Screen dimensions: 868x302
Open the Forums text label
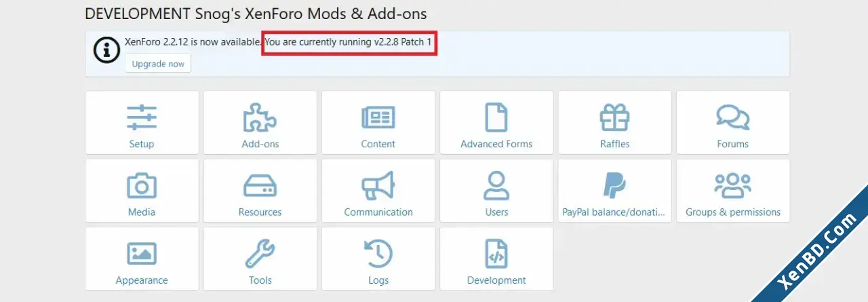click(x=733, y=144)
